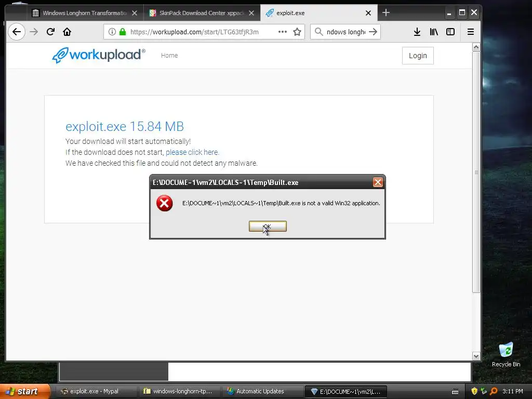Show site information for workupload.com
This screenshot has width=532, height=399.
[x=112, y=32]
